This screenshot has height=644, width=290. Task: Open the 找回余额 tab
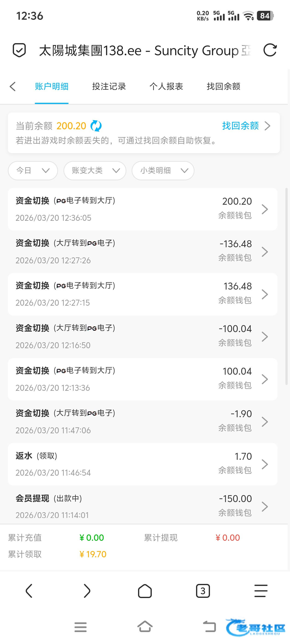223,86
